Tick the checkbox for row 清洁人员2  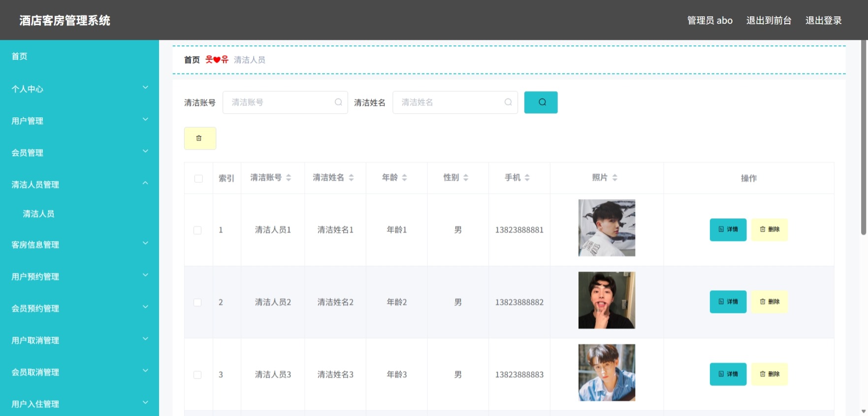coord(197,302)
